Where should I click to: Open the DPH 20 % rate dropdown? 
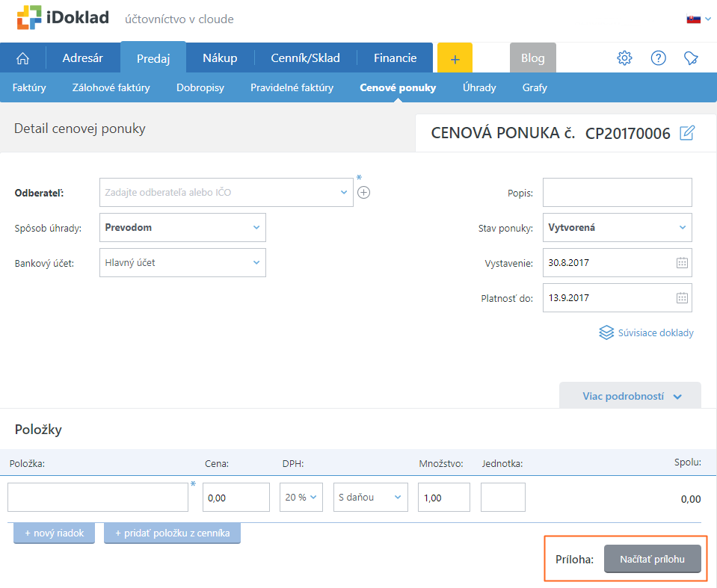point(301,497)
